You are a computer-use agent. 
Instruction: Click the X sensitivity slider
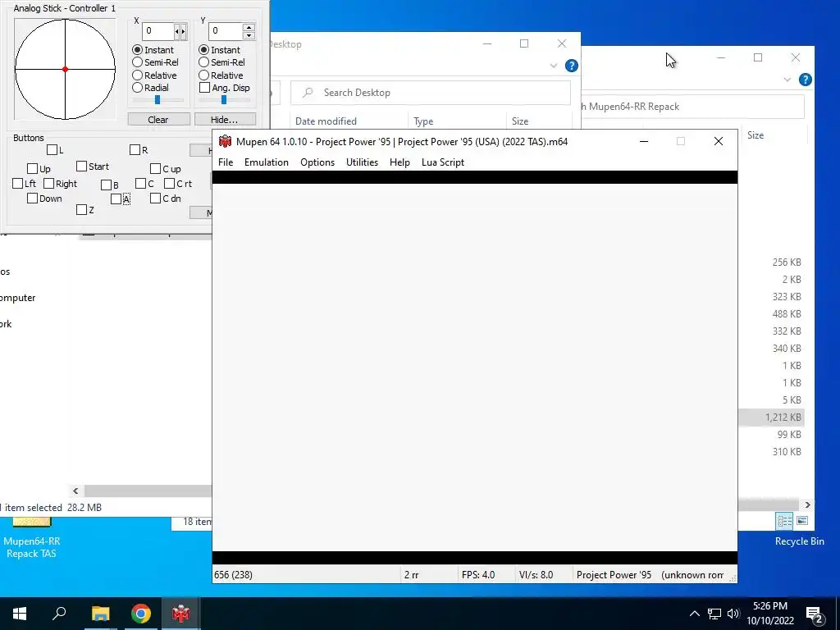(157, 99)
